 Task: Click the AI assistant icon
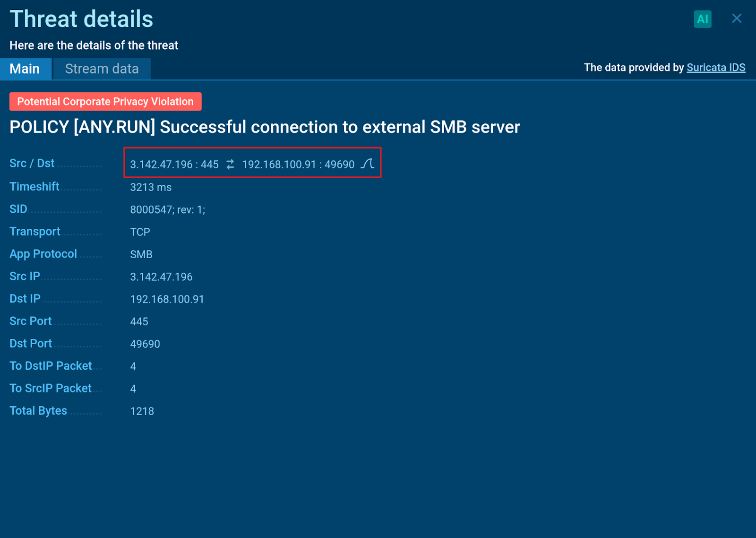[x=702, y=19]
